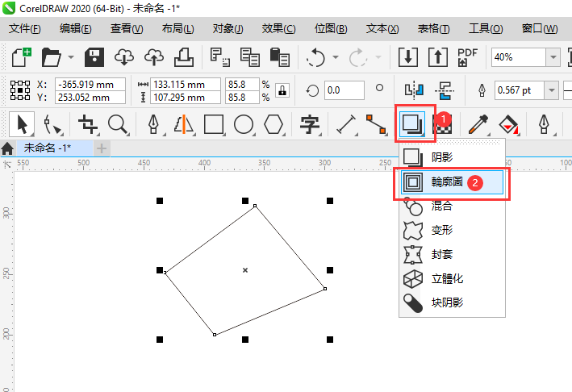This screenshot has width=572, height=392.
Task: Open the 编辑(E) menu
Action: tap(76, 28)
